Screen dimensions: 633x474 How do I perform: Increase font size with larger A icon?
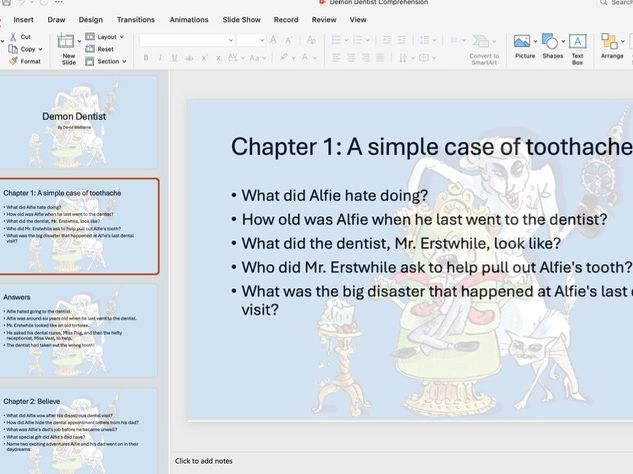pyautogui.click(x=274, y=40)
